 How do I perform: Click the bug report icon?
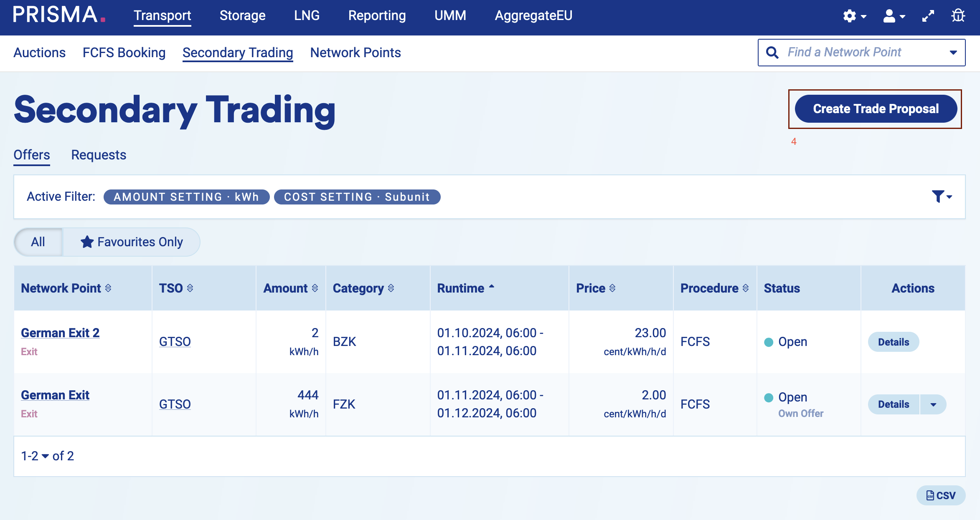pos(958,16)
